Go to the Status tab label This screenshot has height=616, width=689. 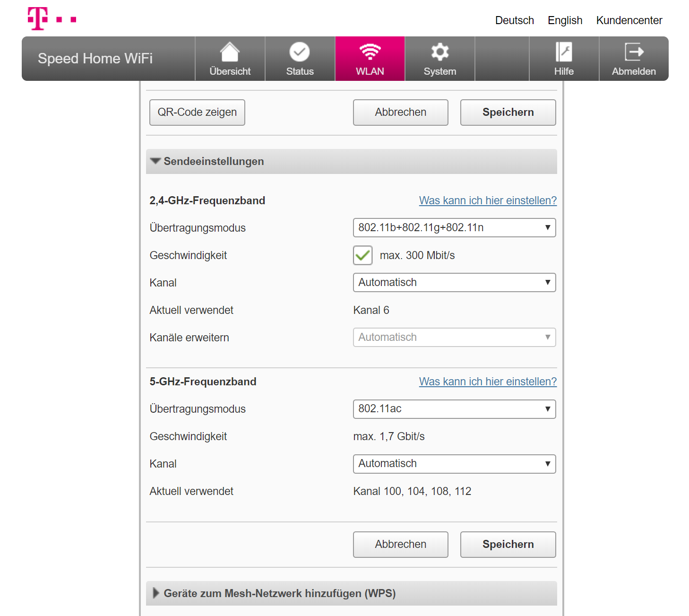coord(300,71)
